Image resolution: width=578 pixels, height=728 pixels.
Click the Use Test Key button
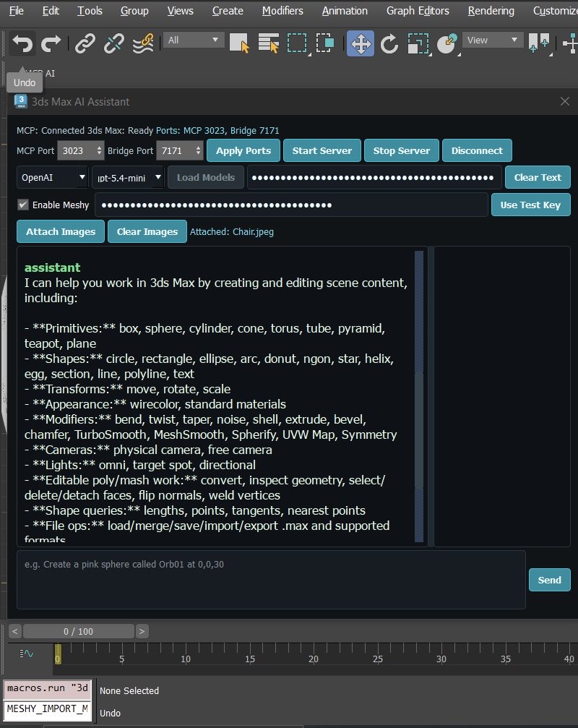coord(530,205)
